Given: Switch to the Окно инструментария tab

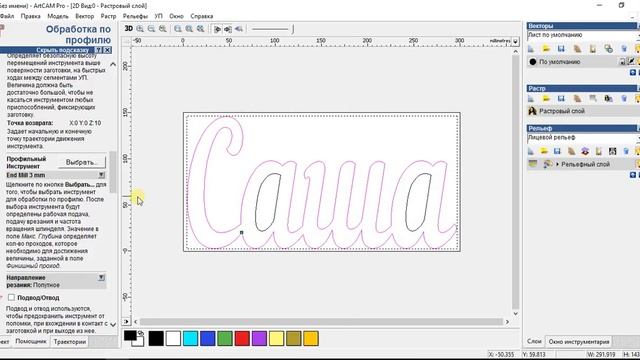Looking at the screenshot, I should coord(579,342).
